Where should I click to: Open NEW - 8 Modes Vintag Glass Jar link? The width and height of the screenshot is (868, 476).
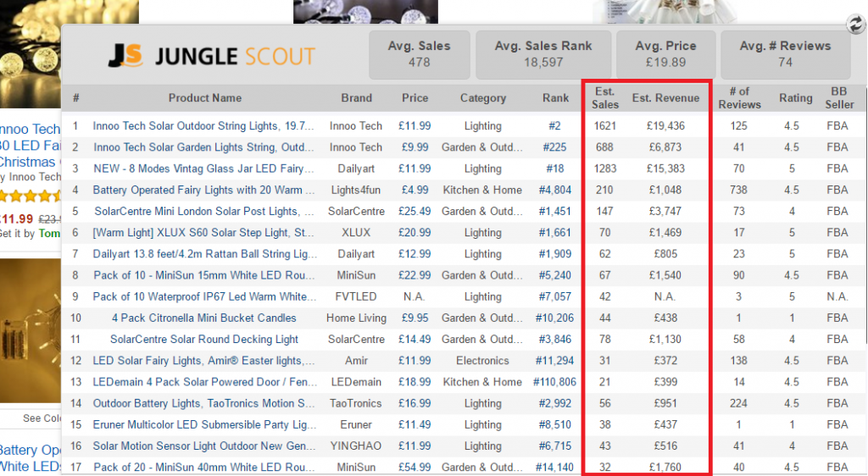click(x=203, y=169)
